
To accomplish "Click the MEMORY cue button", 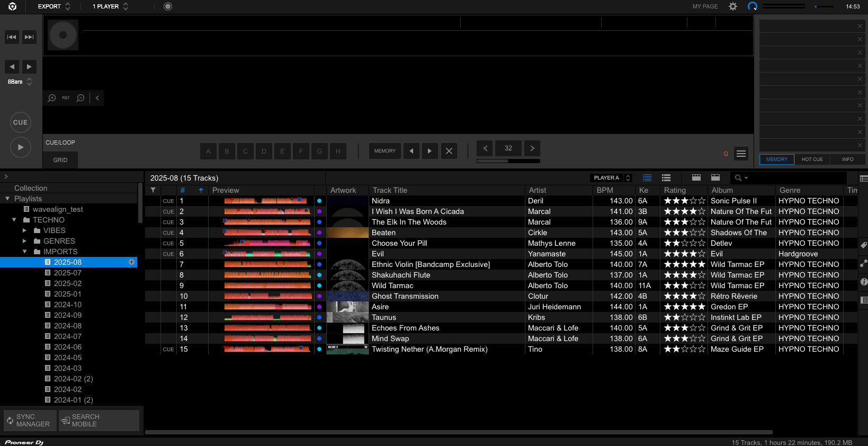I will [385, 151].
